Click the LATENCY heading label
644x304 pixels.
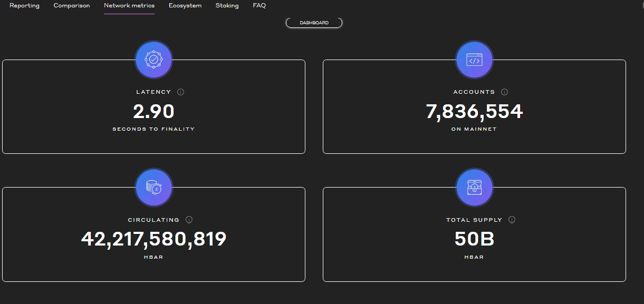click(x=153, y=92)
